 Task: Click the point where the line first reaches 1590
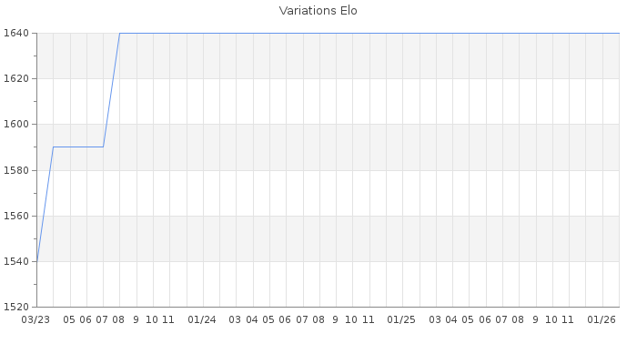coord(53,147)
